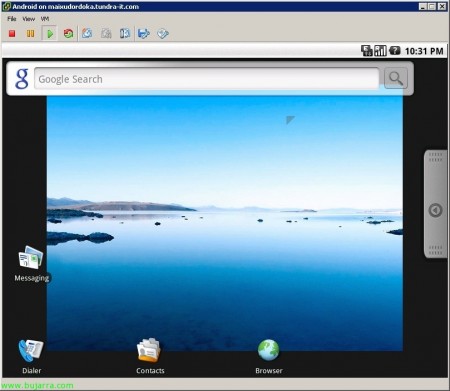Viewport: 450px width, 391px height.
Task: Reset the virtual machine icon
Action: click(x=68, y=33)
